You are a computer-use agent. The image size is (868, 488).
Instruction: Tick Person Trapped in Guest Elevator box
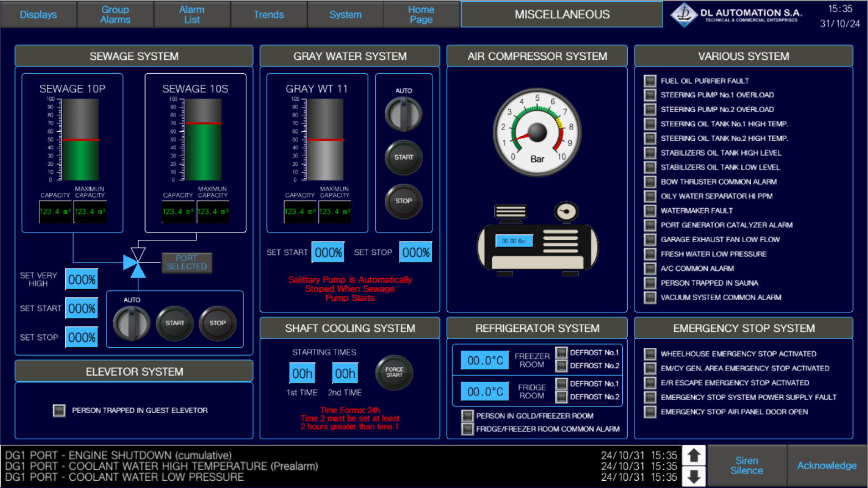tap(59, 410)
